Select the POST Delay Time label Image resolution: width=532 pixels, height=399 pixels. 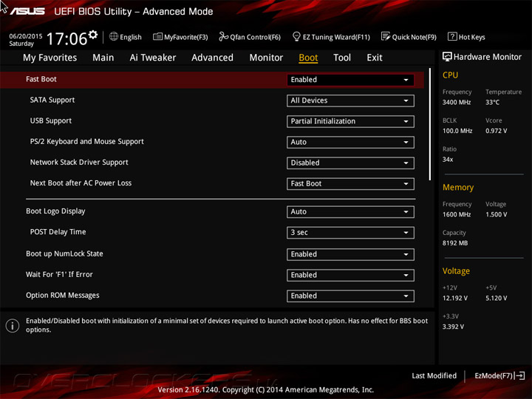click(x=58, y=232)
